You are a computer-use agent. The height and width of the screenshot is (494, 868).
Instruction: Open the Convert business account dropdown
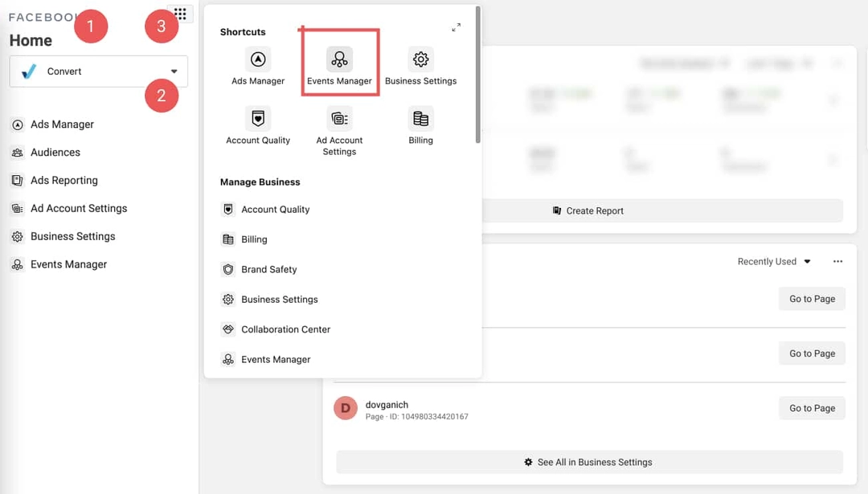(x=99, y=71)
